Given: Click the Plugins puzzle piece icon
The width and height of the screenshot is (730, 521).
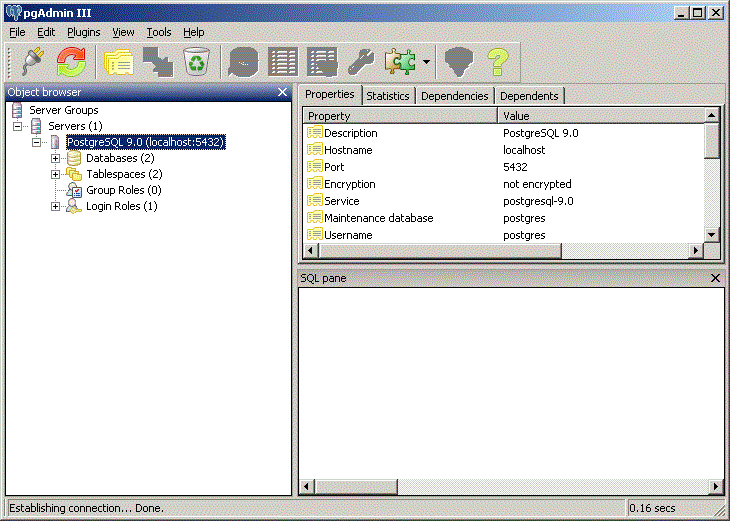Looking at the screenshot, I should (x=400, y=61).
